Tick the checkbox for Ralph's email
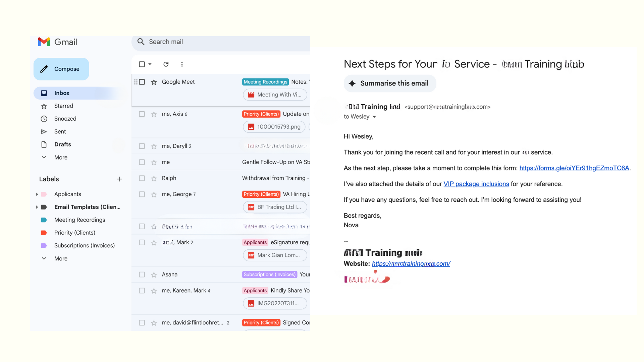This screenshot has height=362, width=644. [x=142, y=178]
